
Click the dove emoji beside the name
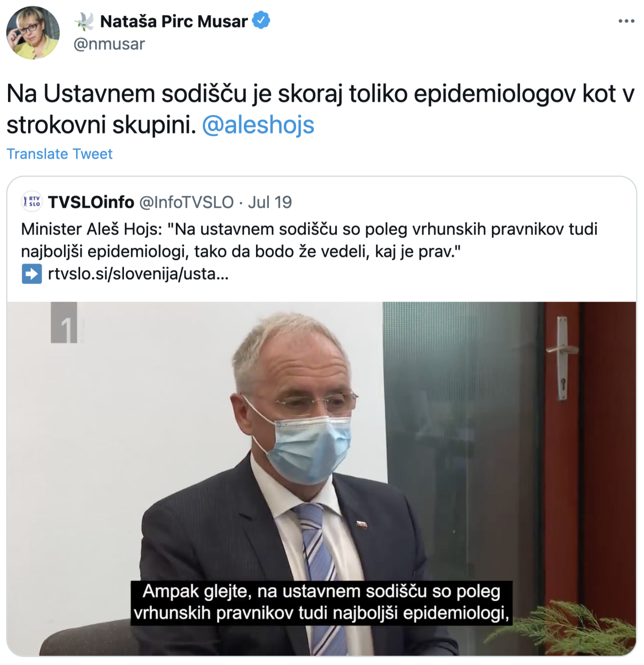pos(85,21)
